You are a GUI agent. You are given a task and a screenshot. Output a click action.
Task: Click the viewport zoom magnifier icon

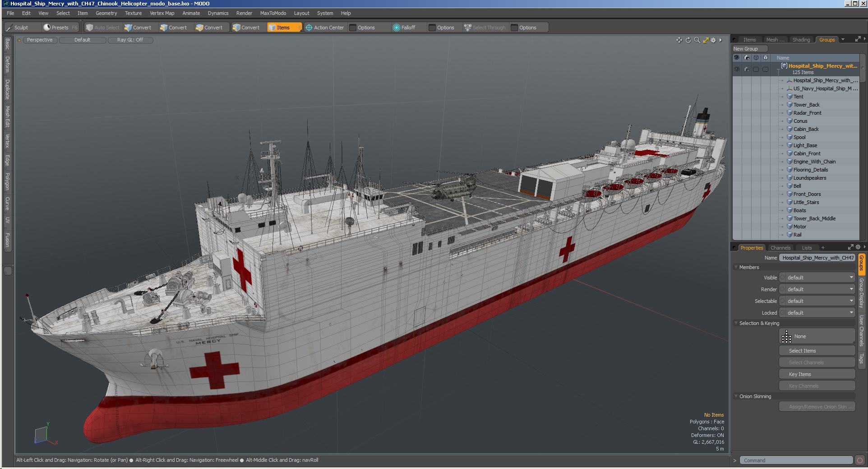697,40
